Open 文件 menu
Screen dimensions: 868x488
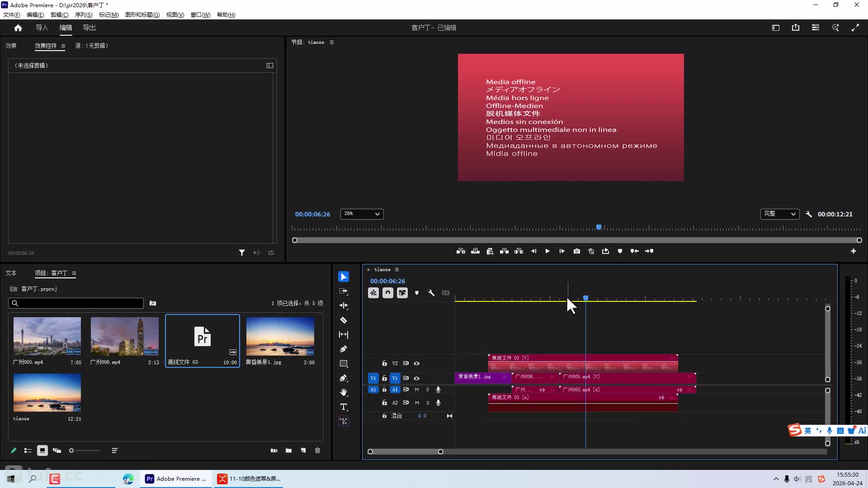12,15
